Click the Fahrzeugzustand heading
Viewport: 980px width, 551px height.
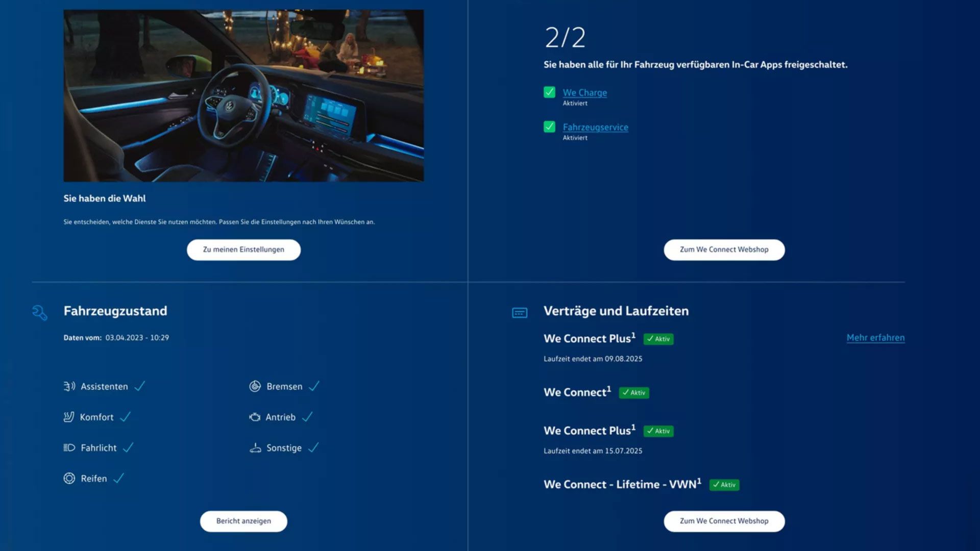point(115,311)
